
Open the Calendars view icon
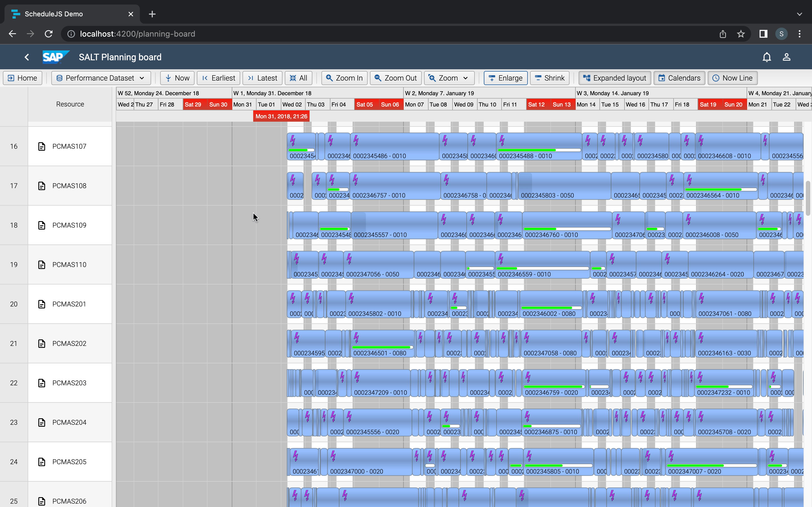point(662,78)
